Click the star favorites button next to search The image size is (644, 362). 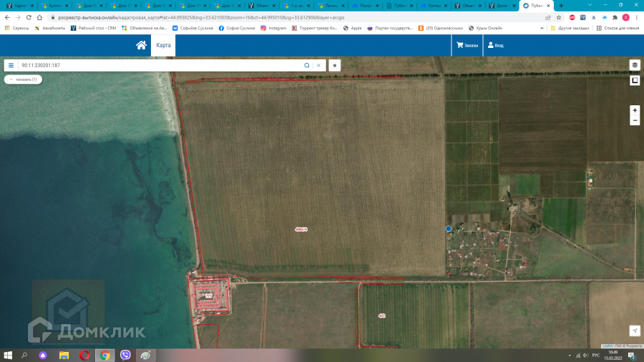335,65
